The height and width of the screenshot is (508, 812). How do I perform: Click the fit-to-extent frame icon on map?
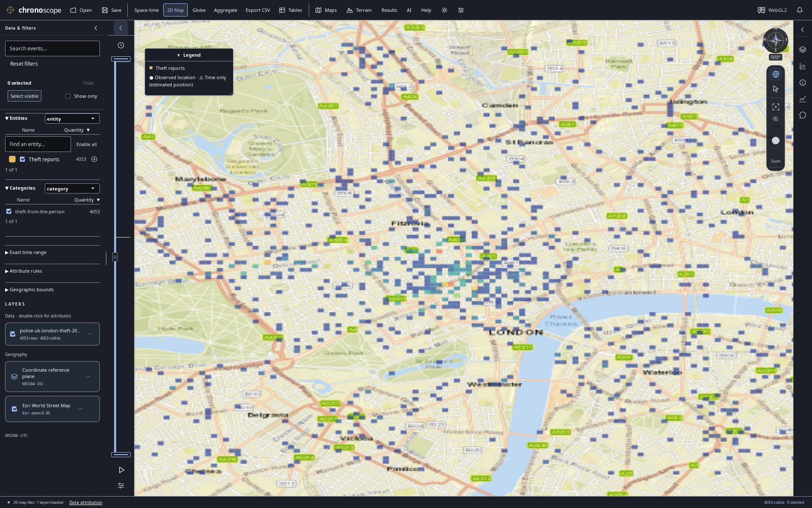click(776, 107)
